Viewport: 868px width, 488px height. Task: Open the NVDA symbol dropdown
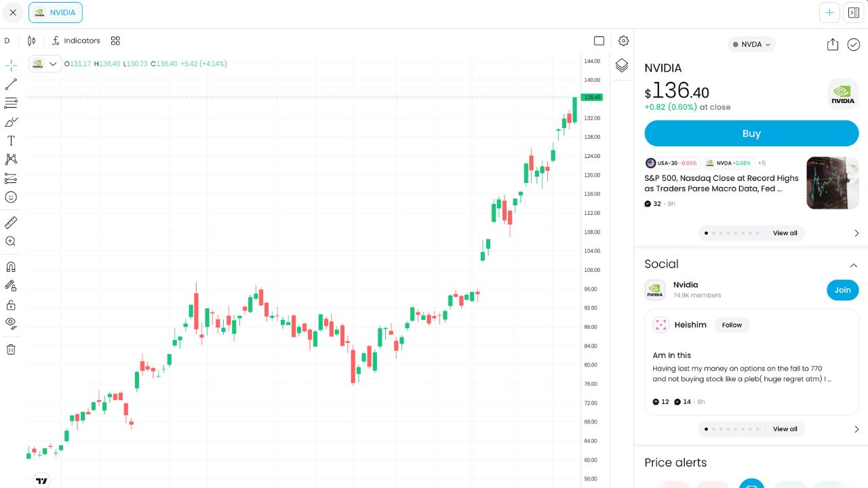[x=751, y=45]
